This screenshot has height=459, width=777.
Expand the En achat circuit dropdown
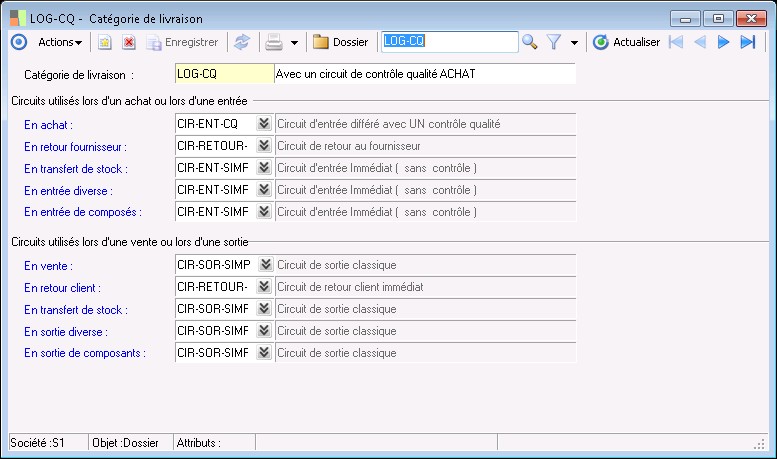tap(264, 123)
